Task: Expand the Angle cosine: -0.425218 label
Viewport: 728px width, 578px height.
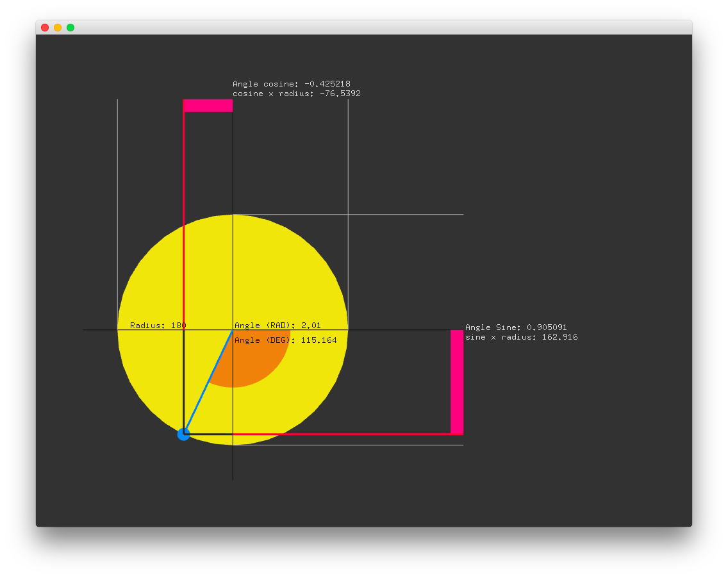Action: tap(292, 83)
